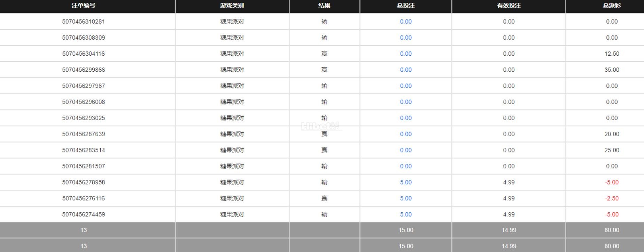The height and width of the screenshot is (252, 644).
Task: Click the 5.00 bet link for order 5070456276116
Action: tap(406, 198)
